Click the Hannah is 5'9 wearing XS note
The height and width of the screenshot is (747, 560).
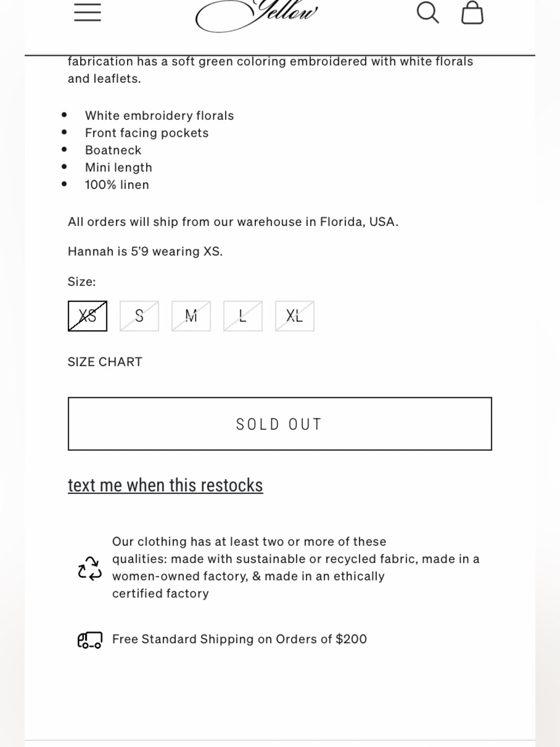pyautogui.click(x=145, y=252)
